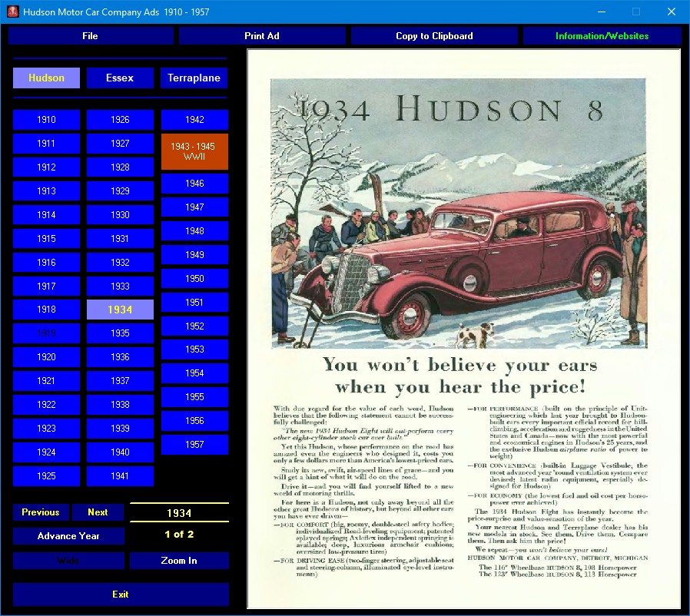Switch to the Essex brand tab

(x=120, y=78)
